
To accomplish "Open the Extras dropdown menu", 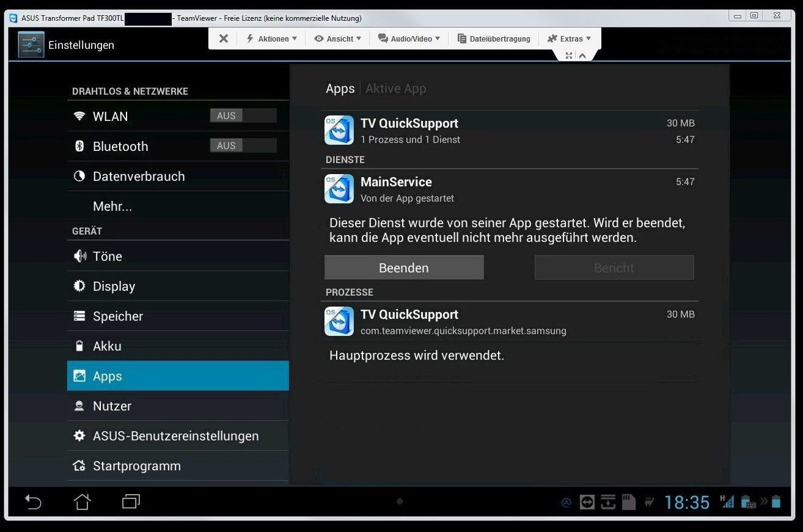I will tap(569, 38).
